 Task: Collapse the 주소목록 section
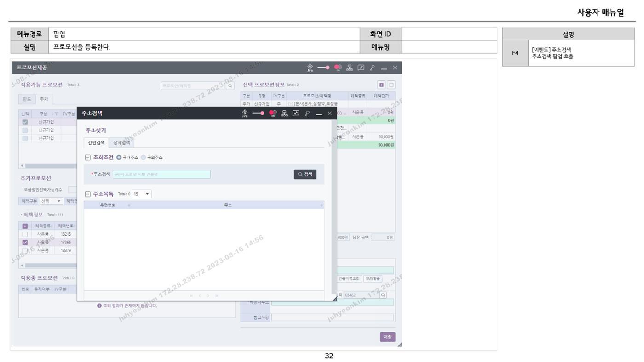click(87, 194)
